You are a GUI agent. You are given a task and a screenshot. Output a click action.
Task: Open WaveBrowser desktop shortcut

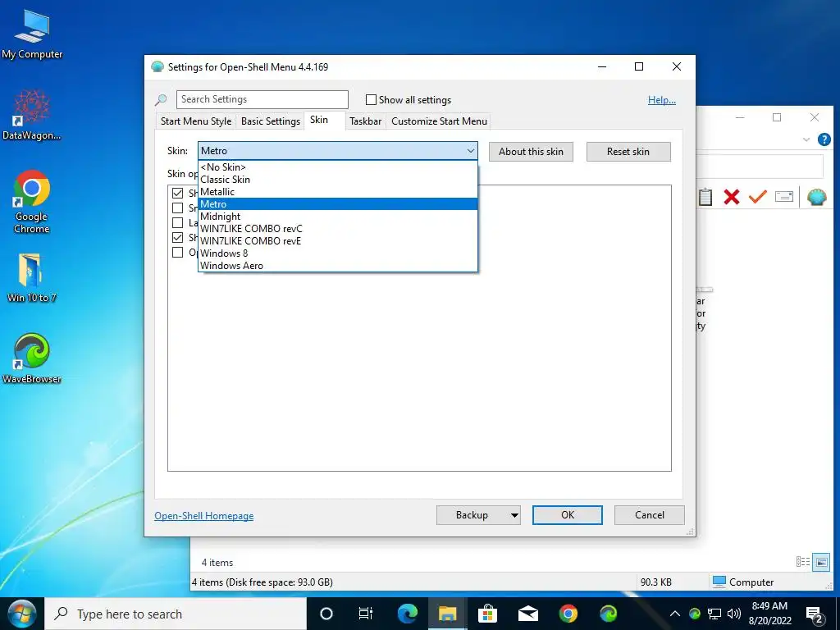(x=32, y=358)
